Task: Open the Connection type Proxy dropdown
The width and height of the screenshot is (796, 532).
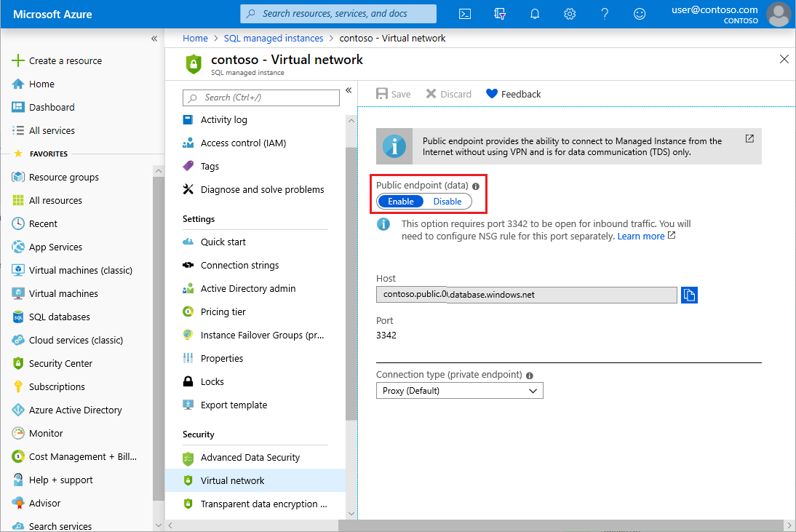Action: (x=459, y=390)
